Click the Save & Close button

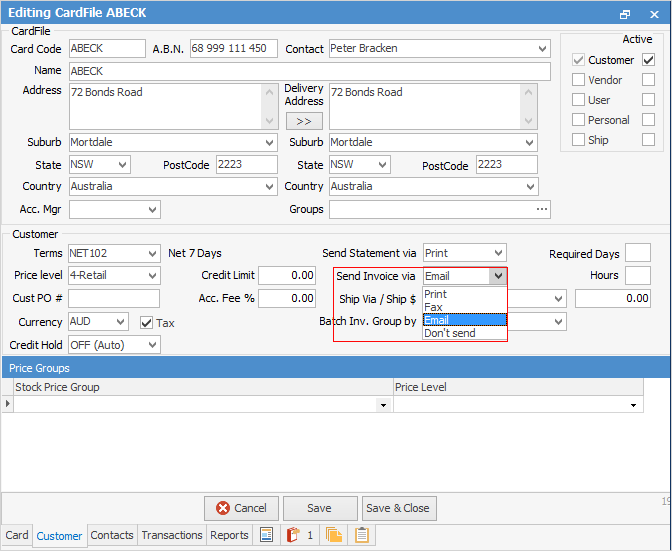pos(398,508)
